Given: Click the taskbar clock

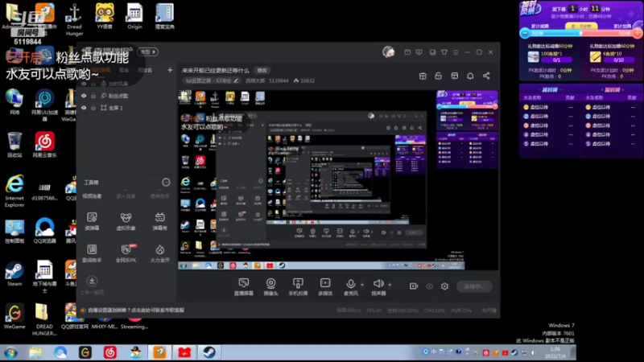Looking at the screenshot, I should [555, 352].
